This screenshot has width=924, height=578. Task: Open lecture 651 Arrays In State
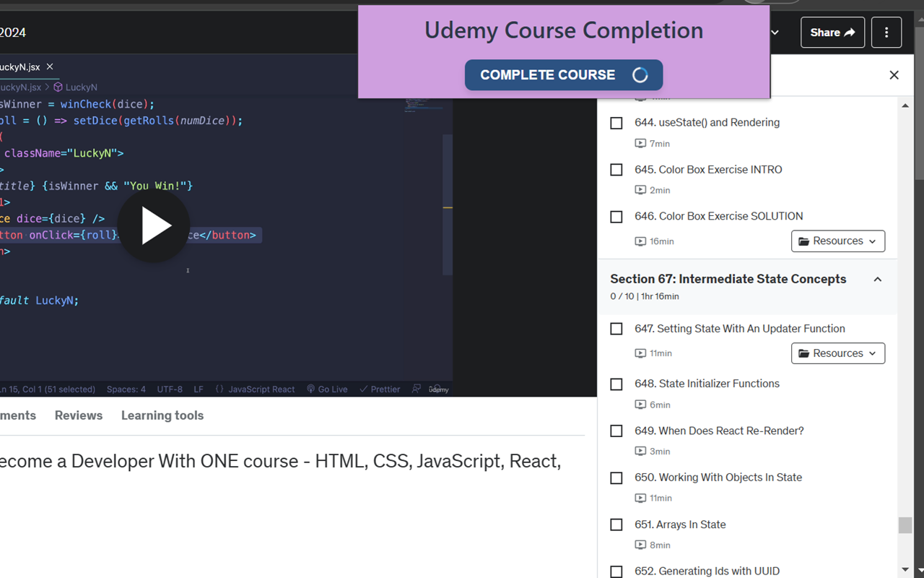pyautogui.click(x=680, y=525)
